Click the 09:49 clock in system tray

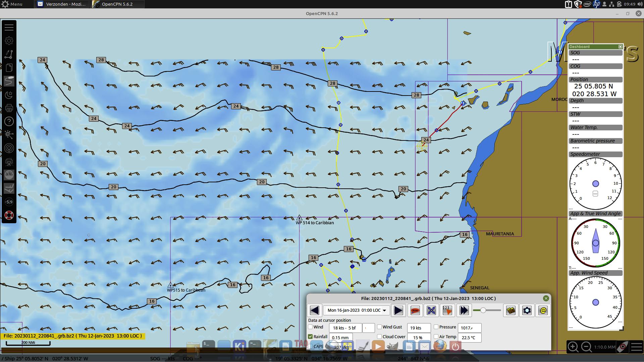point(630,4)
